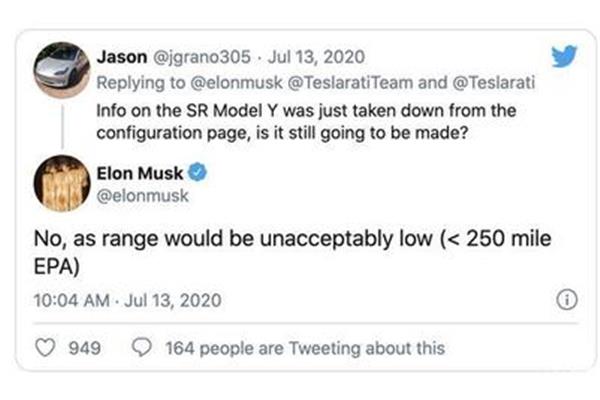The height and width of the screenshot is (400, 600).
Task: Click Jason's SR Model Y question text
Action: click(x=306, y=122)
